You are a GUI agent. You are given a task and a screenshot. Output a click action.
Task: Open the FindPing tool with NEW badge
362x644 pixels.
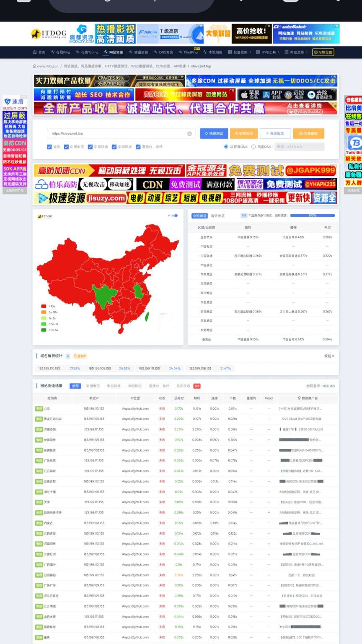(191, 52)
